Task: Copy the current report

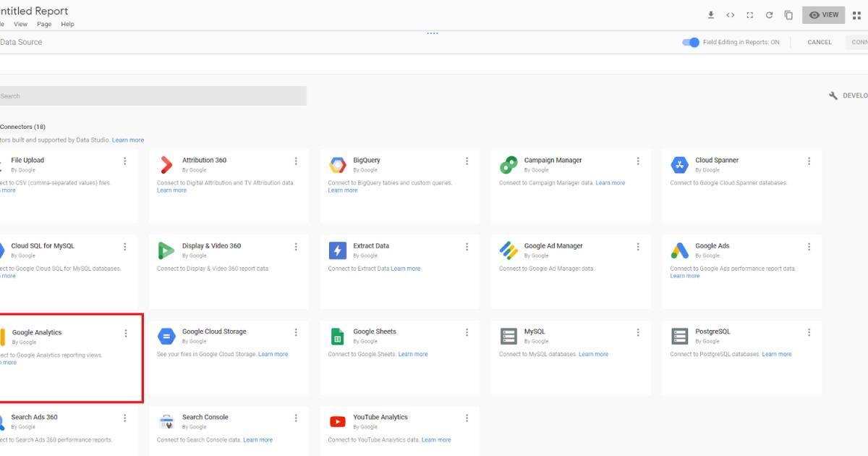Action: [788, 14]
